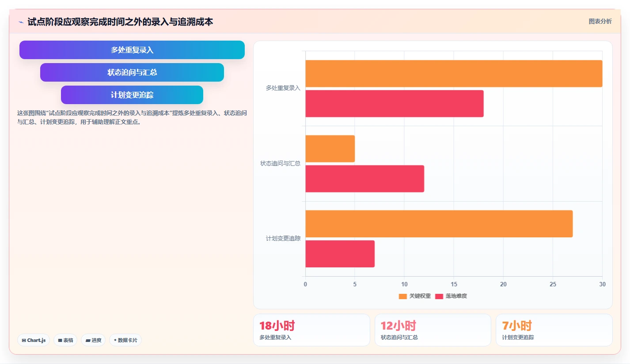Click the orange bar for 多处重复录入

point(454,74)
